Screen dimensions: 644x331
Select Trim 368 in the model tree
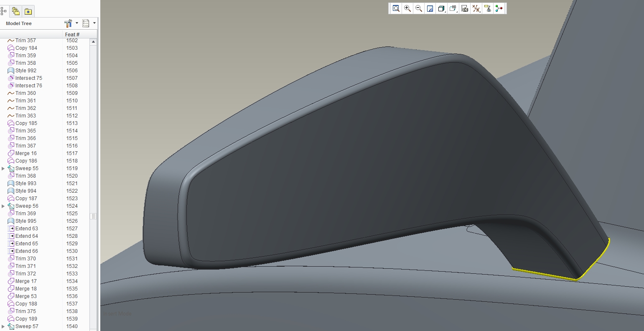25,176
